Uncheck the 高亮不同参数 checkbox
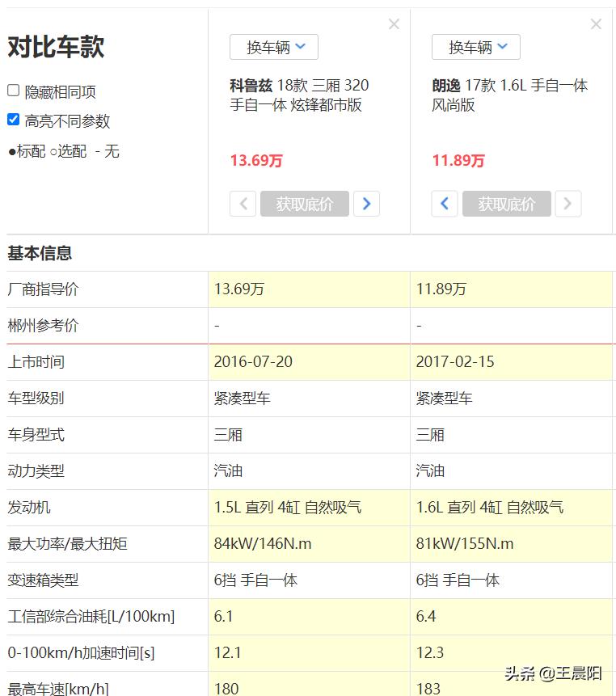The image size is (616, 696). coord(13,120)
